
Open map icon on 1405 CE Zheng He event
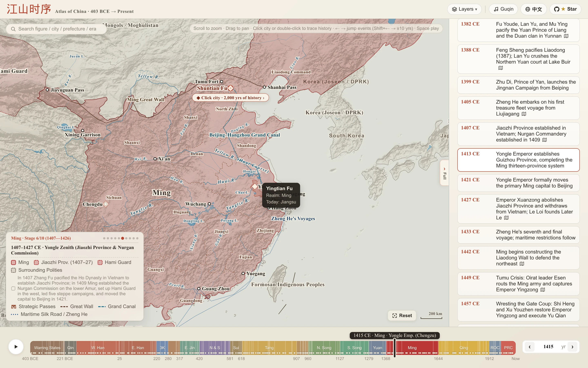(524, 114)
